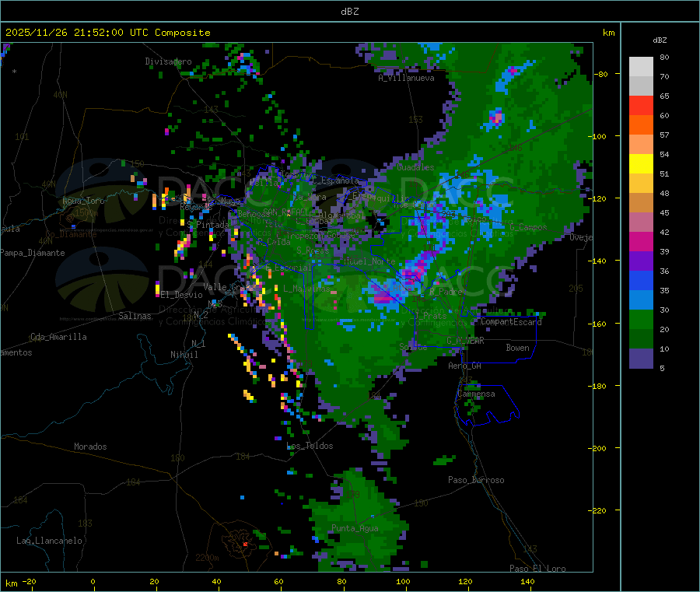Select the light gray 70–80 dBZ legend swatch
The image size is (700, 592).
[x=641, y=67]
